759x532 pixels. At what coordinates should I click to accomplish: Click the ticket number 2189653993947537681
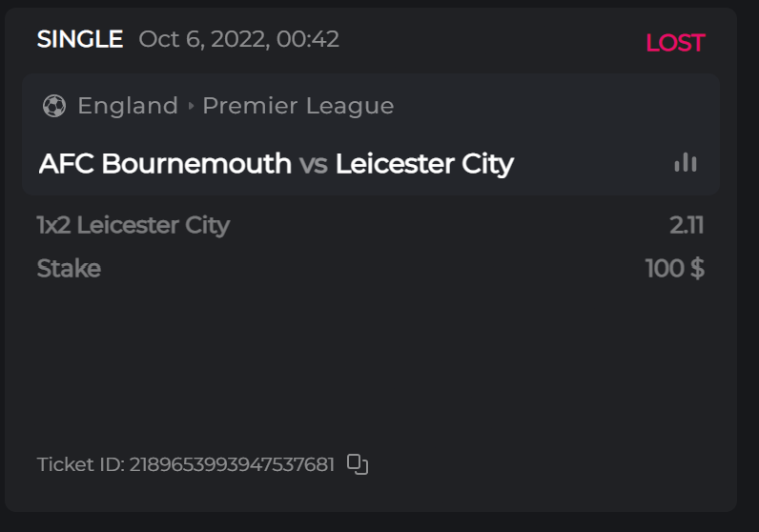232,464
